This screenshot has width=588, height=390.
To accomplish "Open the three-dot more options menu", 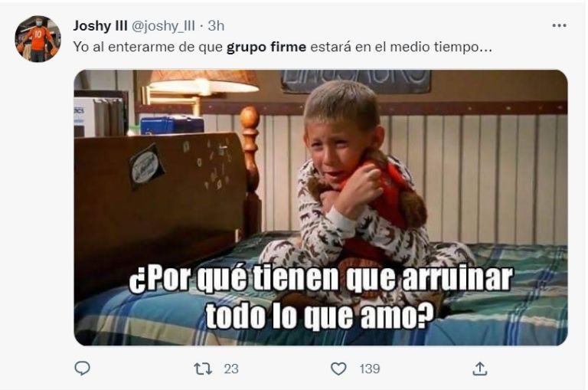I will point(559,25).
